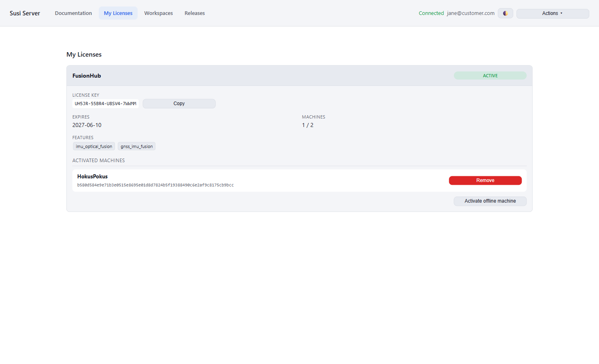Click the HokusPokus machine name
The width and height of the screenshot is (599, 364).
pos(92,176)
